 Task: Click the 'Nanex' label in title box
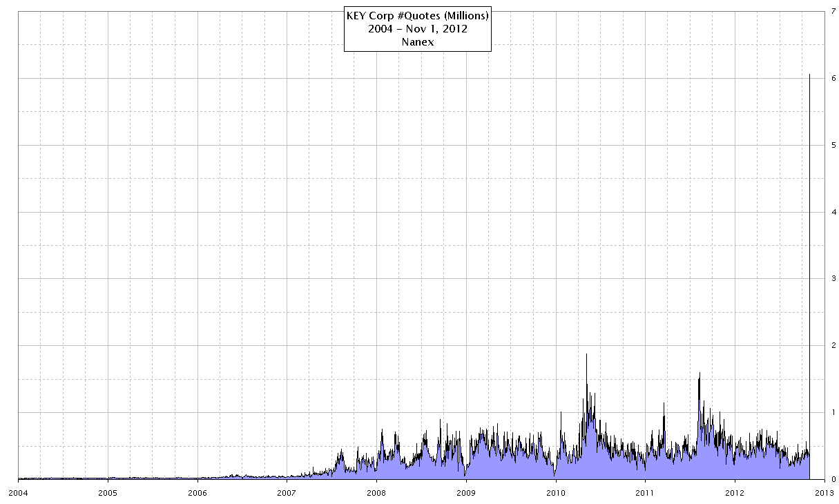pyautogui.click(x=417, y=42)
